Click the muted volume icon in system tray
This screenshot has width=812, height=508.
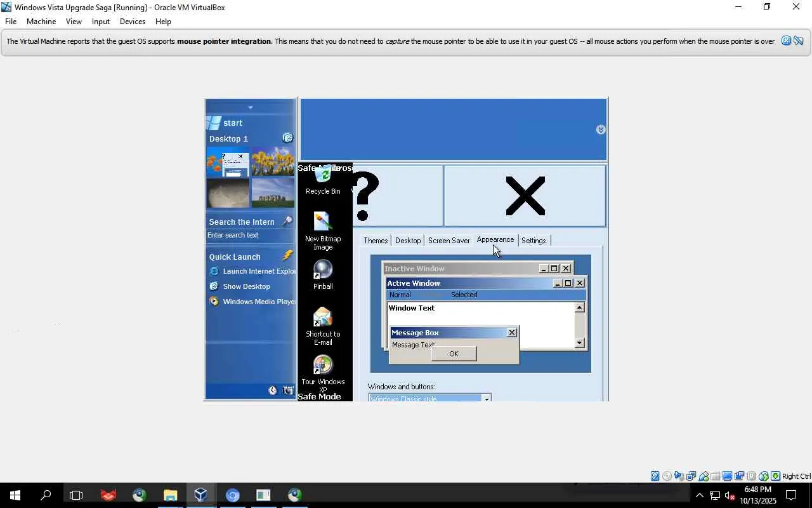[x=730, y=495]
